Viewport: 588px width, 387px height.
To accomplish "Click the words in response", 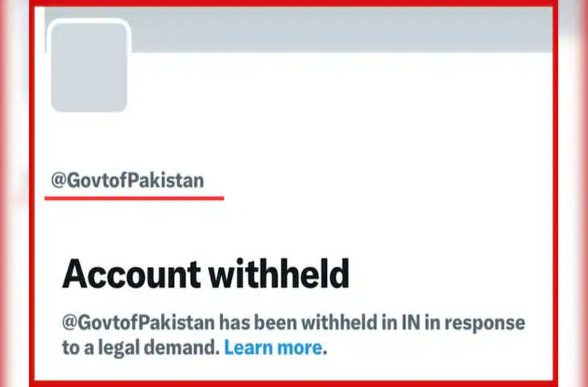I will click(474, 322).
